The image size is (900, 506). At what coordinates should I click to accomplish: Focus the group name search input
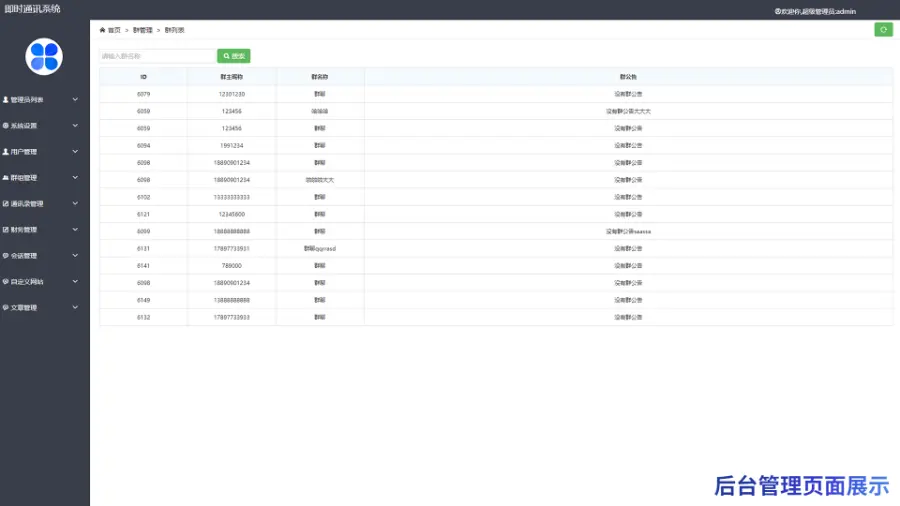pyautogui.click(x=157, y=56)
